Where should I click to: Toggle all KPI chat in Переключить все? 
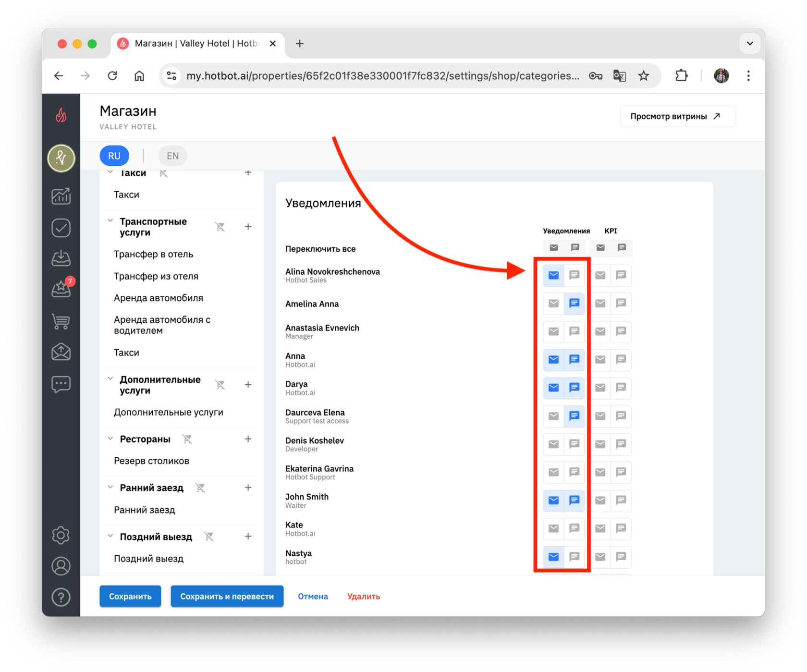pos(622,248)
